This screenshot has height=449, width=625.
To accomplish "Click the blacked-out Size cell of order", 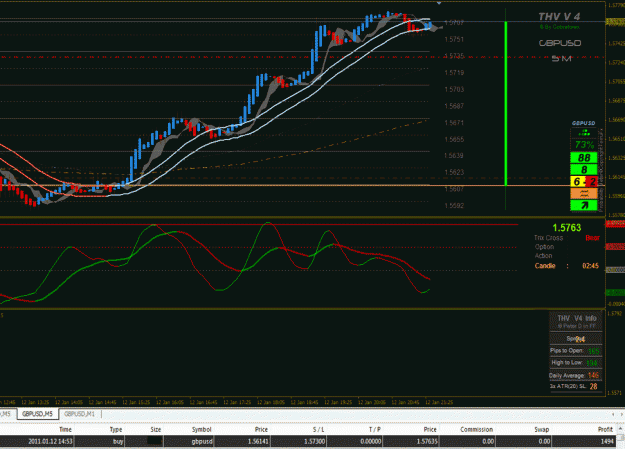I will [x=155, y=441].
